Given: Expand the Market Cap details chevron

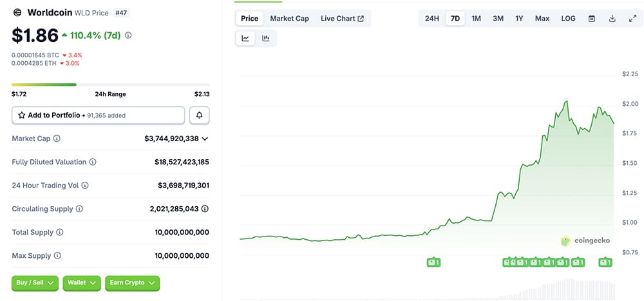Looking at the screenshot, I should (x=205, y=139).
